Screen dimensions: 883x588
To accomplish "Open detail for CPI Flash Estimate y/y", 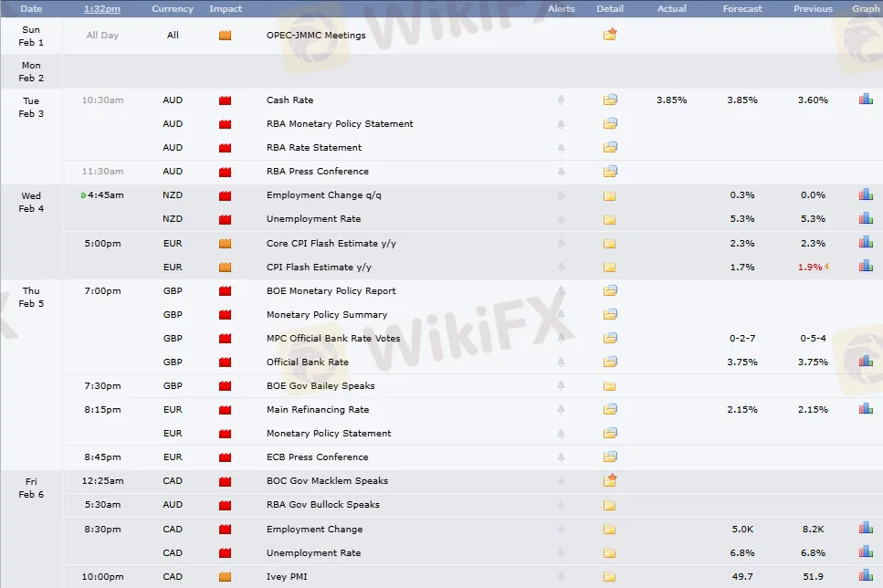I will [609, 268].
